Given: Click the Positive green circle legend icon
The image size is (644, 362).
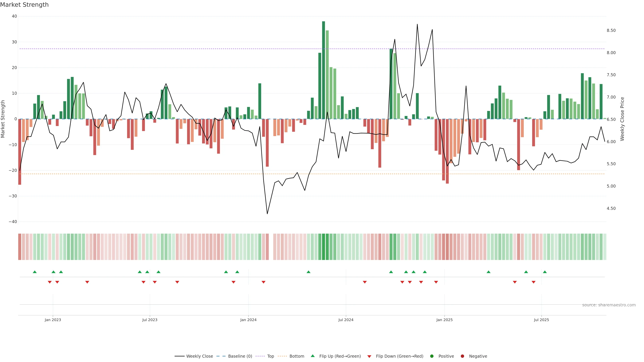Looking at the screenshot, I should coord(432,356).
